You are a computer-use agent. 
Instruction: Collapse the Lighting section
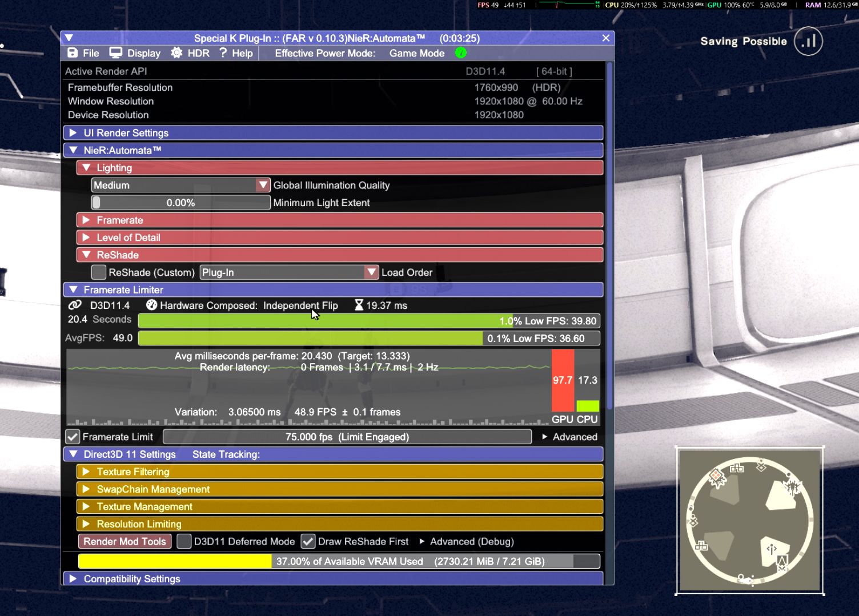tap(340, 168)
